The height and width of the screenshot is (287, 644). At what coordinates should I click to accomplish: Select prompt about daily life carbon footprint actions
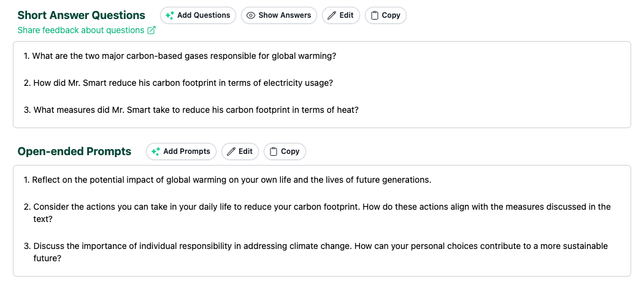317,213
